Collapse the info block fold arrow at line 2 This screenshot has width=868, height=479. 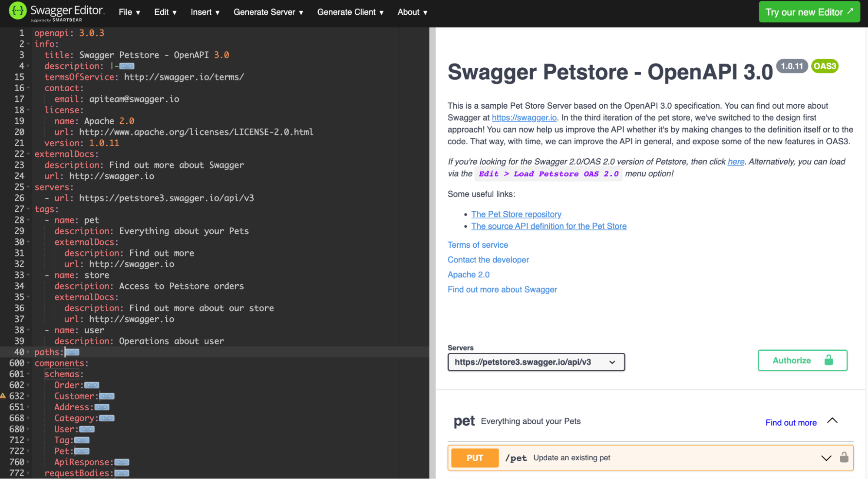coord(27,43)
